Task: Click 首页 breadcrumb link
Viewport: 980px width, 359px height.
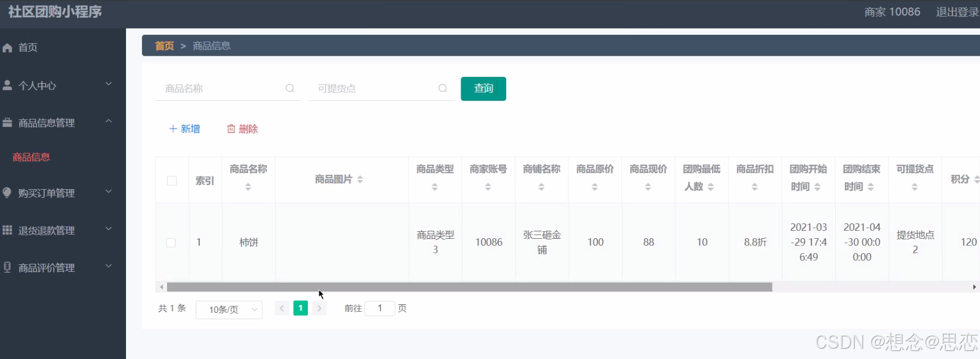Action: coord(164,46)
